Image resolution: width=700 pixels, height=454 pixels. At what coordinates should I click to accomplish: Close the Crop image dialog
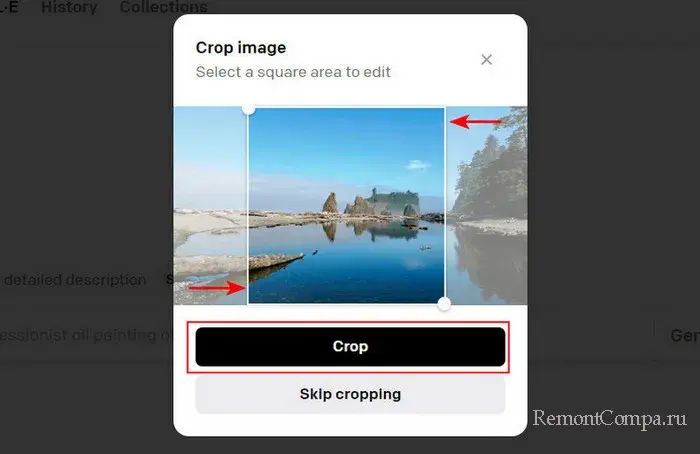coord(487,59)
